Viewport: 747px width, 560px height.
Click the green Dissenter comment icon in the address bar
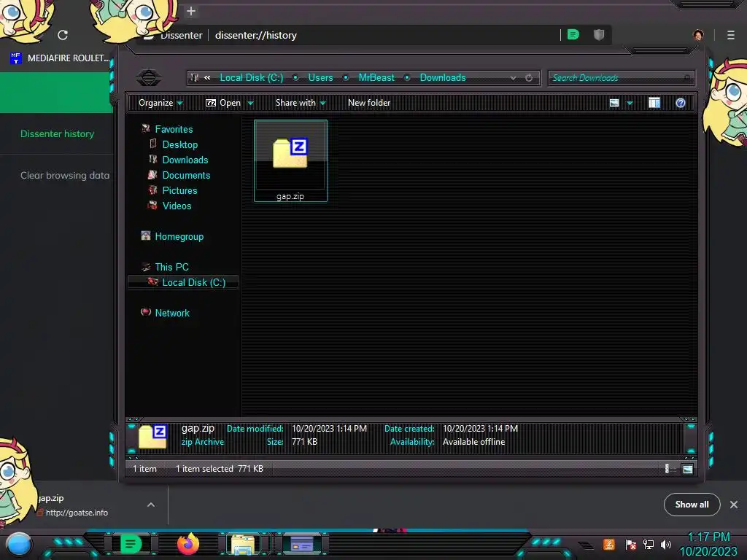pos(573,34)
